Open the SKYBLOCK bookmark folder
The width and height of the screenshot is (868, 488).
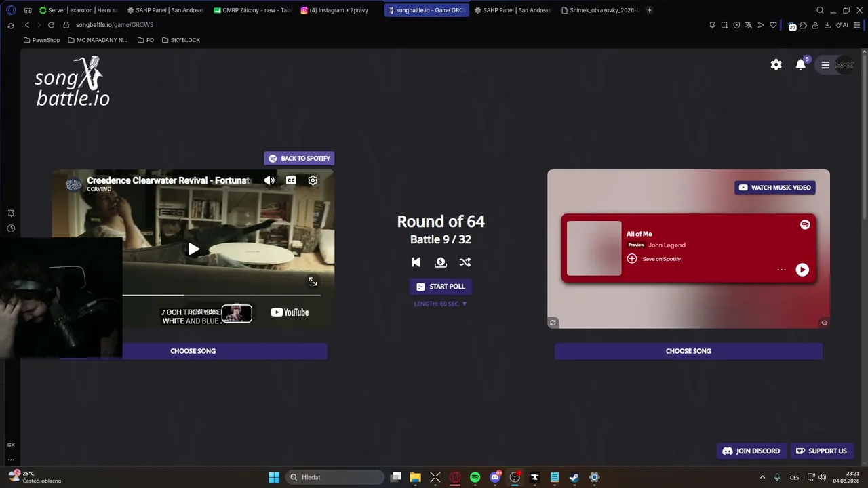point(181,40)
